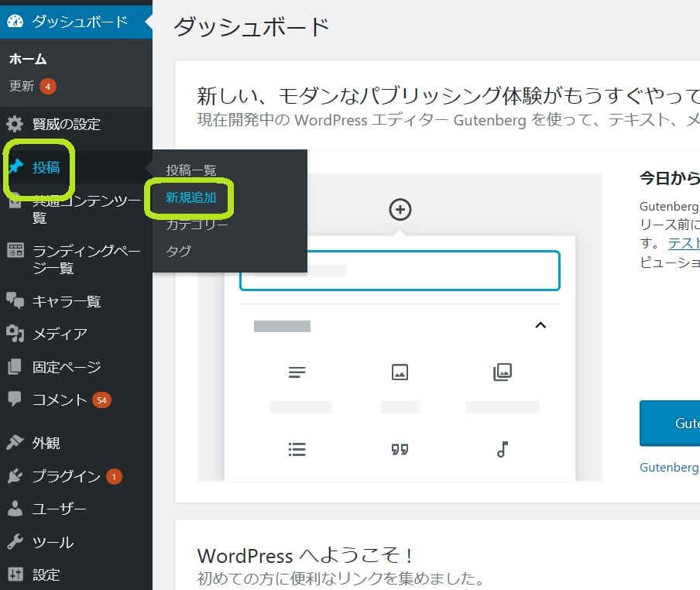Open キャラ一覧 menu

(x=76, y=301)
